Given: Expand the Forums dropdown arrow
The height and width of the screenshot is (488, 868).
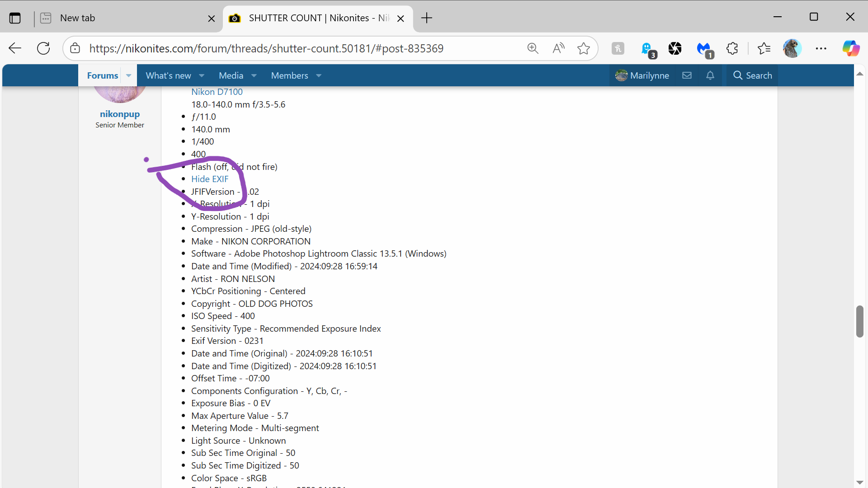Looking at the screenshot, I should coord(129,75).
